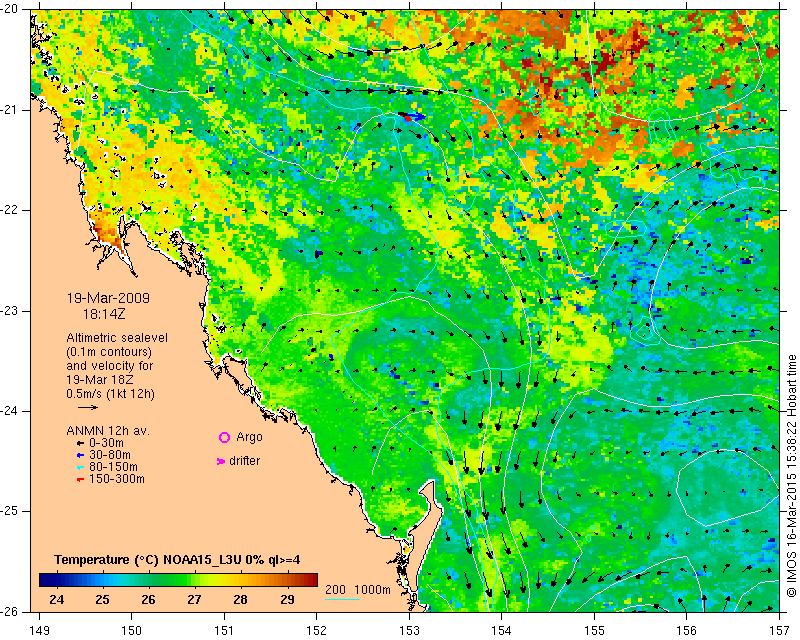The height and width of the screenshot is (640, 800).
Task: Click the date label "19-Mar-2009"
Action: tap(108, 298)
